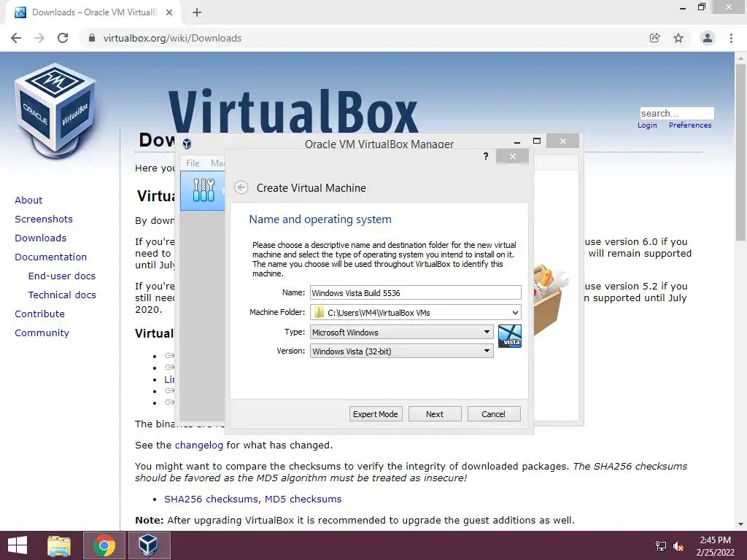Click the page vertical scrollbar thumb

(740, 152)
